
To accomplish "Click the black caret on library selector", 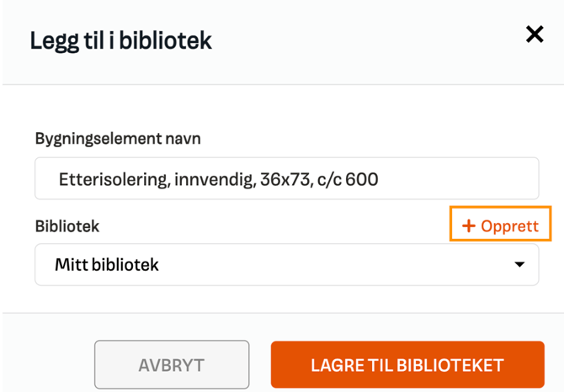I will point(519,265).
